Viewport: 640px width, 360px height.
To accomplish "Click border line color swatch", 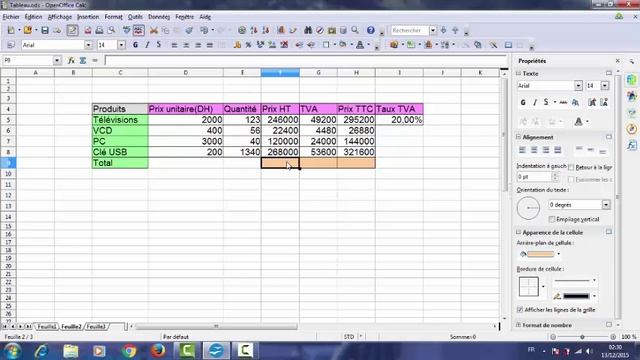I will pos(576,296).
